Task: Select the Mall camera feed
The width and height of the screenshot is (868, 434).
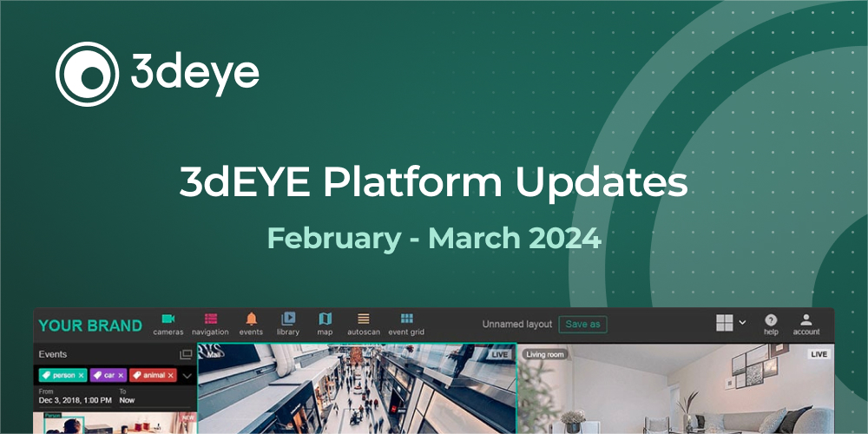Action: [x=357, y=389]
